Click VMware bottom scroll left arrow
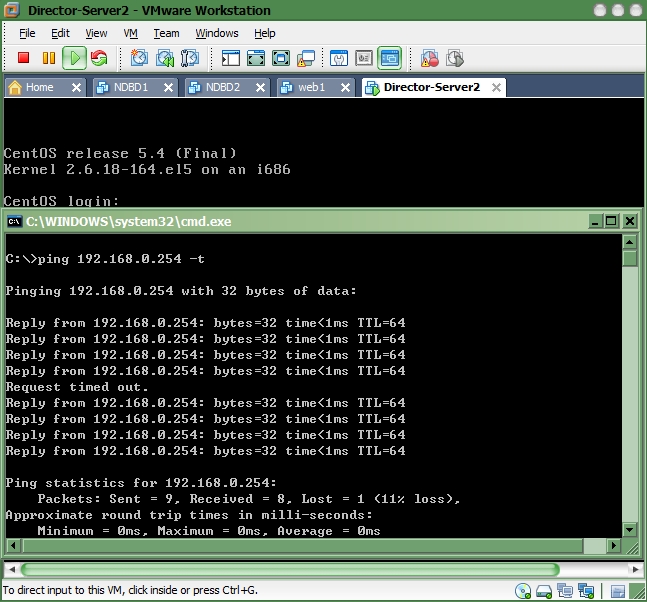 click(x=12, y=570)
